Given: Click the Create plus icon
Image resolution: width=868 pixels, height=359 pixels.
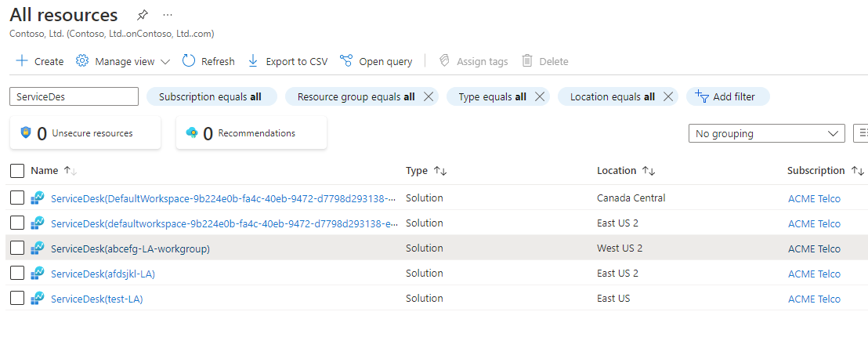Looking at the screenshot, I should pos(22,61).
